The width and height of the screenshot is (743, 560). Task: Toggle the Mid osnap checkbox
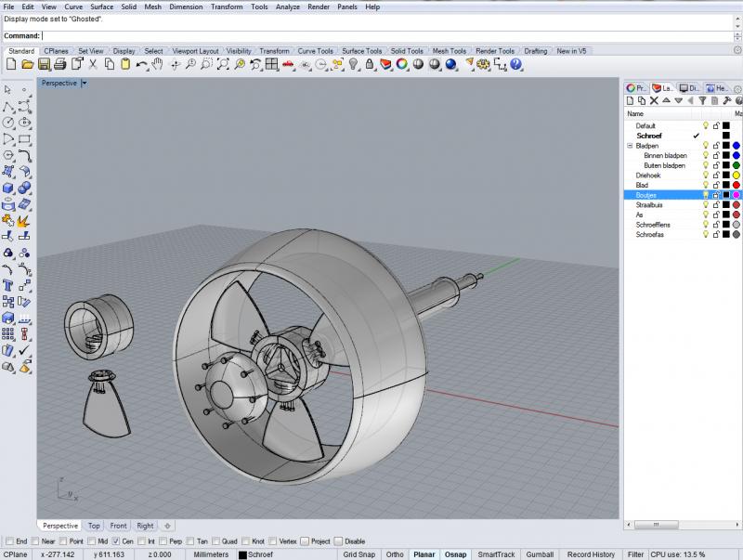pos(91,541)
